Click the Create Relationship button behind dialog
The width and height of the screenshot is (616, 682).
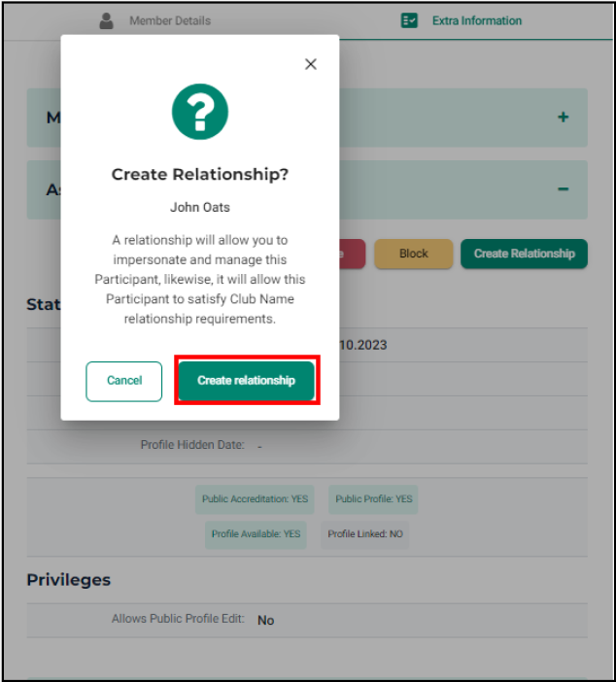525,254
